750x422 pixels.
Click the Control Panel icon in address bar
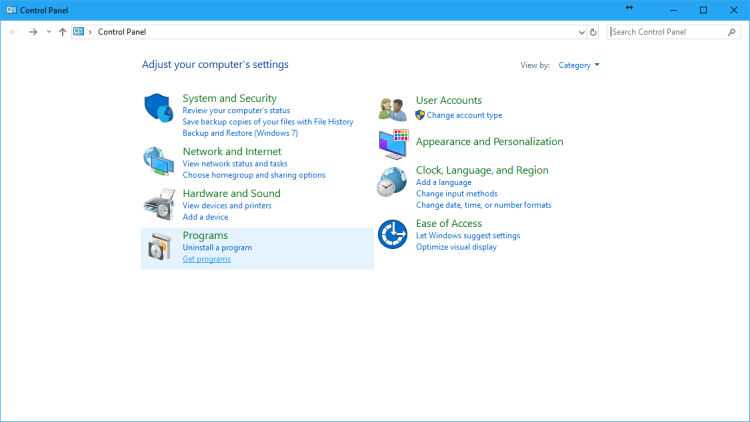pos(78,32)
